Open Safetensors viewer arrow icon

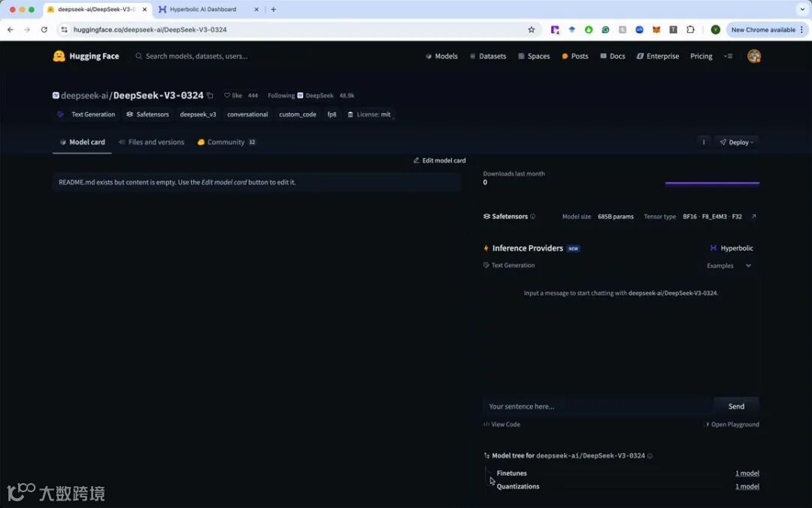coord(753,217)
